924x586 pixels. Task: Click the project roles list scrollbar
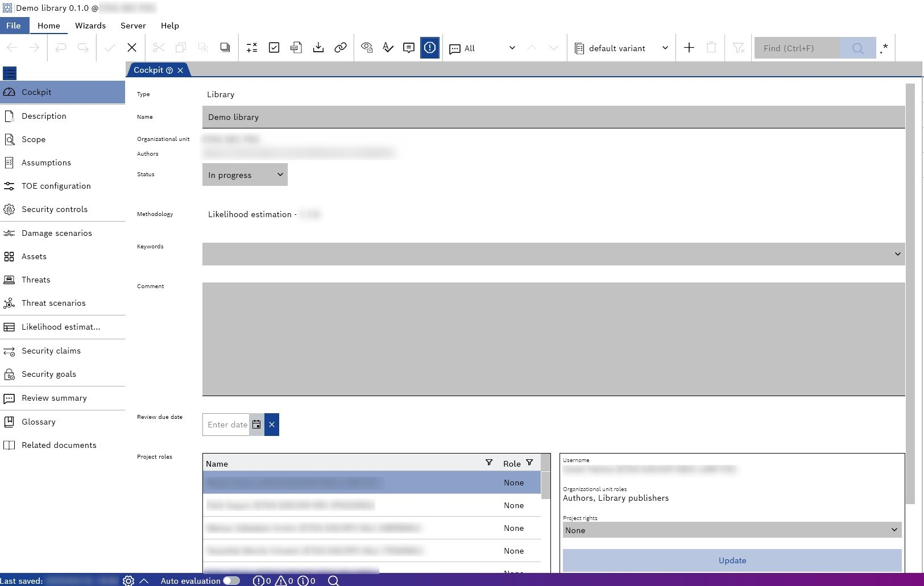click(x=545, y=485)
